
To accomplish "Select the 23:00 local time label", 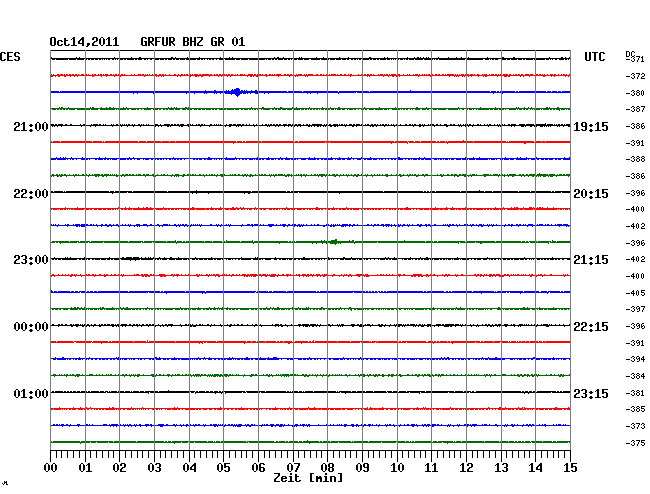I will pos(31,260).
